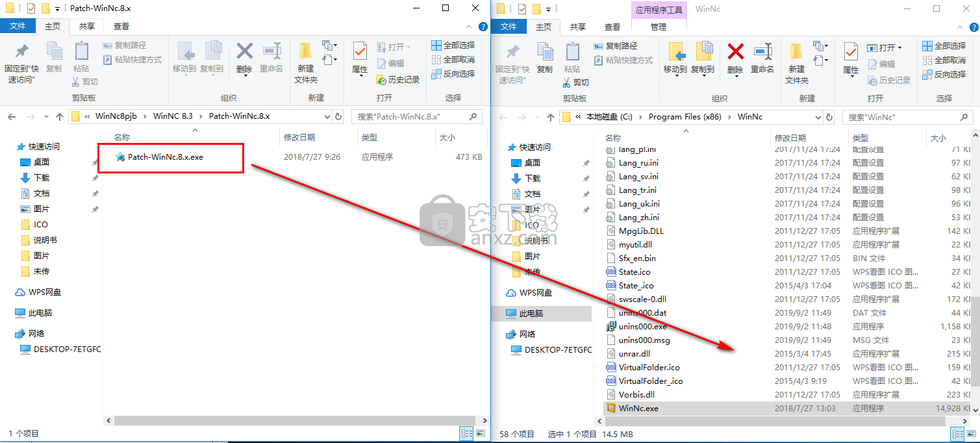This screenshot has height=443, width=980.
Task: Go back in WinNc window navigation
Action: pos(502,117)
